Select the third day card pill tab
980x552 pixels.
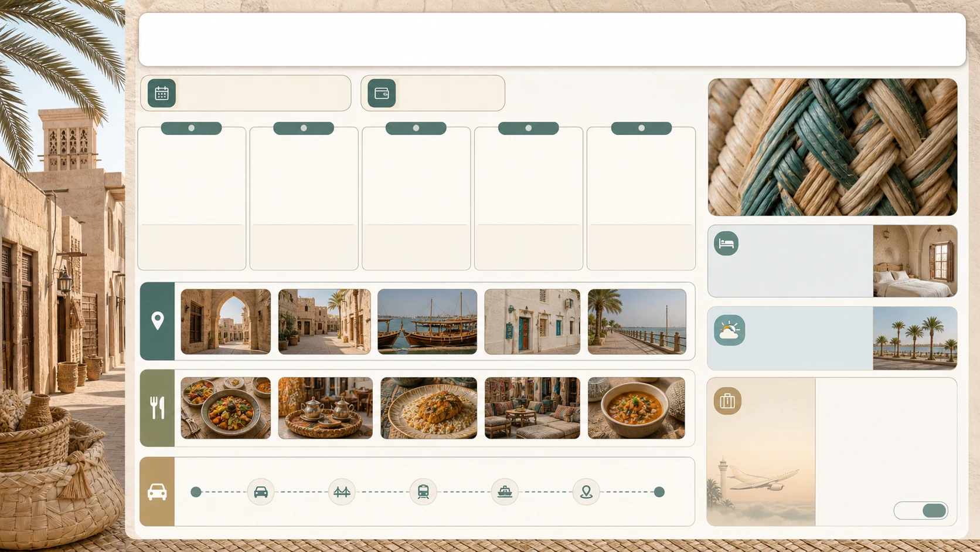pos(416,128)
